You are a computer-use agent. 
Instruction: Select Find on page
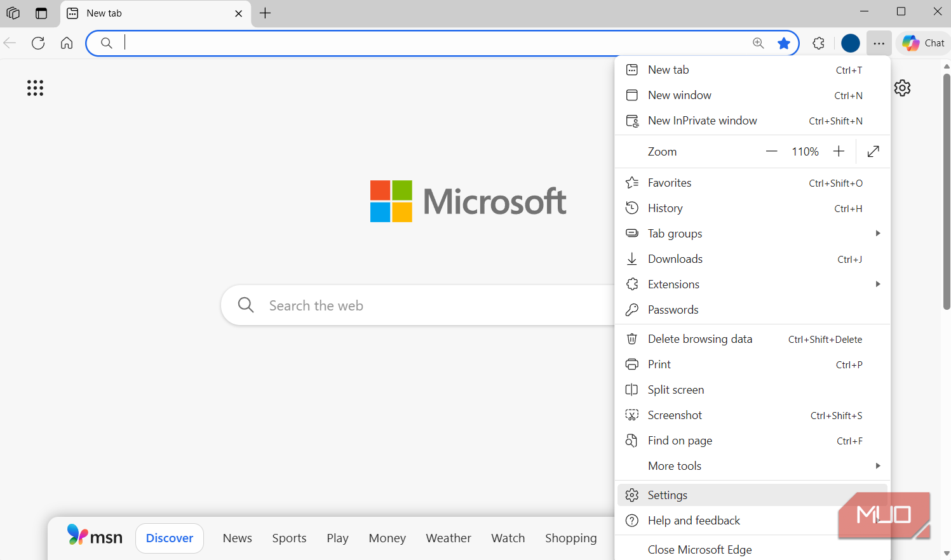753,441
